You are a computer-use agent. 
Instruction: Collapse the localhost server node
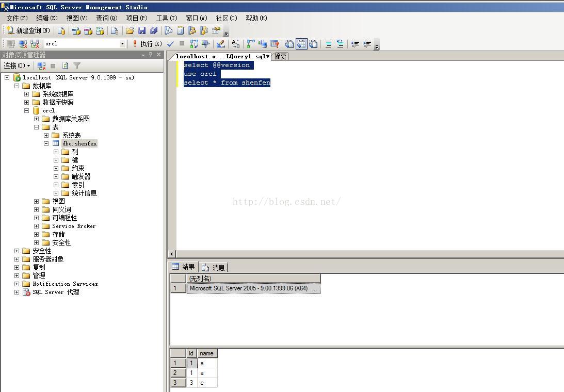[7, 77]
